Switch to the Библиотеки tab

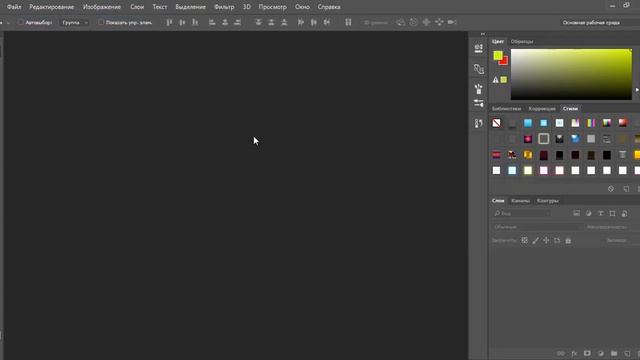506,109
